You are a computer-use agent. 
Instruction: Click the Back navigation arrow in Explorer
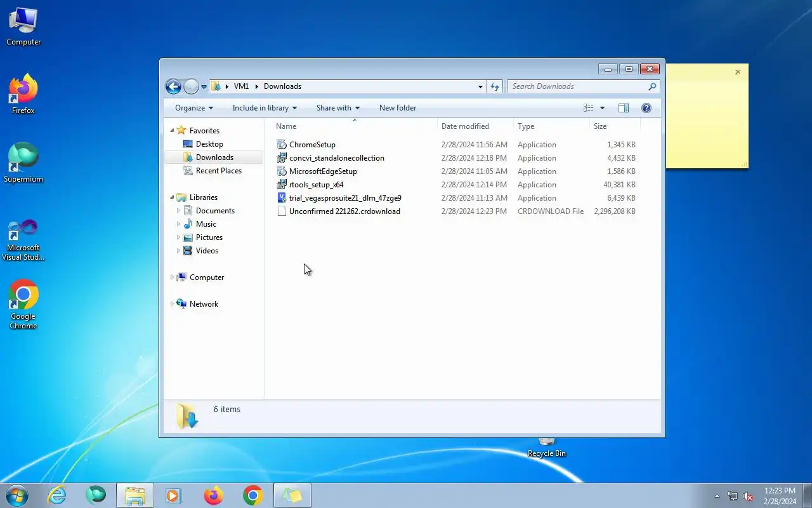173,86
